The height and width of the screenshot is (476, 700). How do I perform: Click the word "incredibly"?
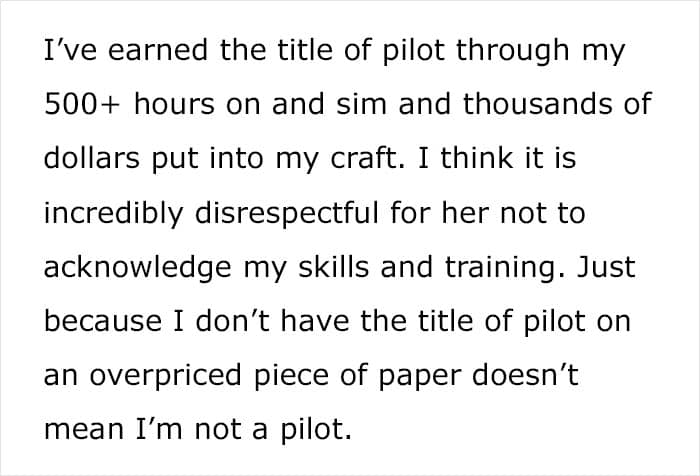tap(113, 214)
